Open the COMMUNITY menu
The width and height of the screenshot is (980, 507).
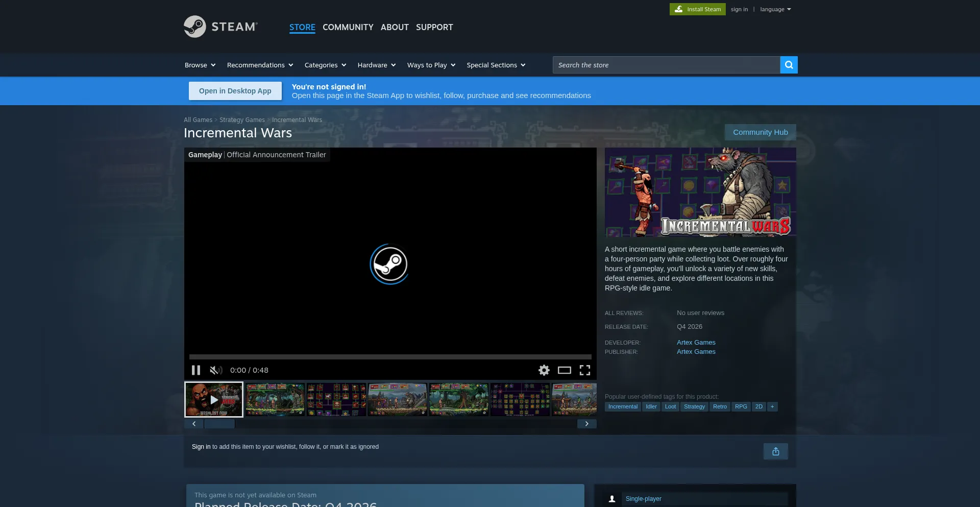coord(348,27)
